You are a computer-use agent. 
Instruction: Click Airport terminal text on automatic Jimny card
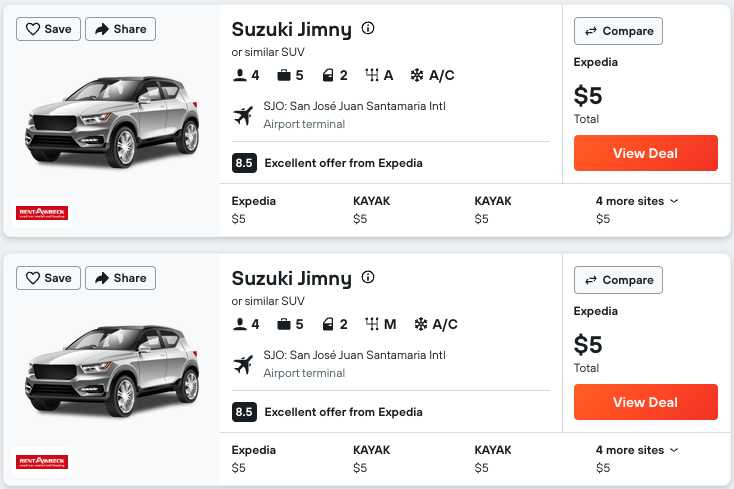click(304, 124)
